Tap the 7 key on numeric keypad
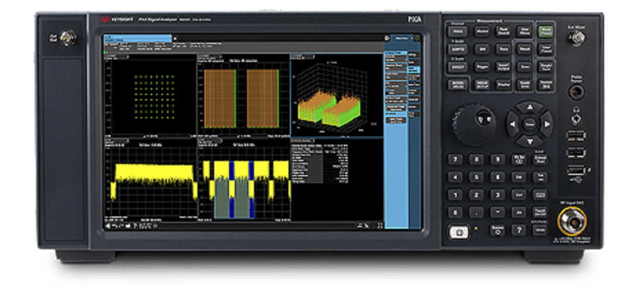Viewport: 644px width, 288px height. coord(455,159)
